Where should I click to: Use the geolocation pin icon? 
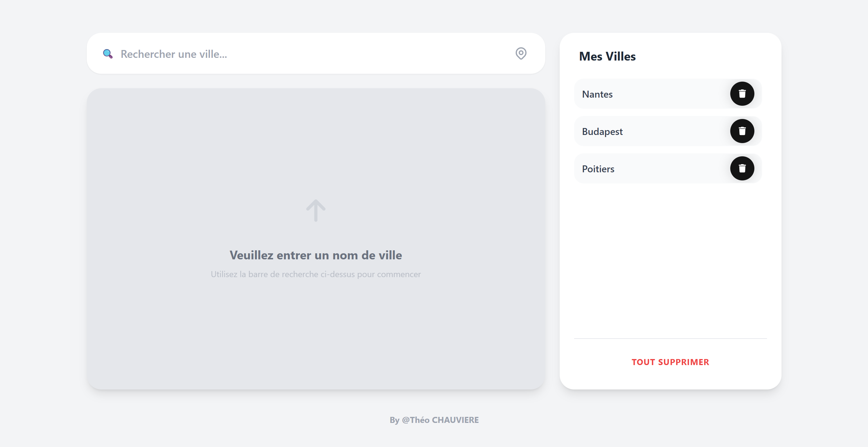[520, 54]
